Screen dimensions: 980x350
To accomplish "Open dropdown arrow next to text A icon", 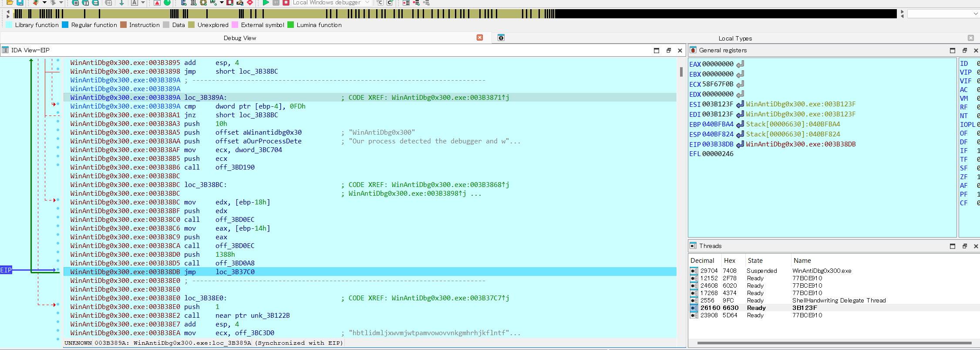I will click(143, 3).
